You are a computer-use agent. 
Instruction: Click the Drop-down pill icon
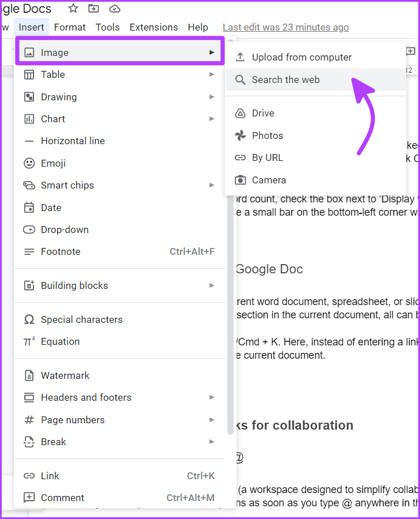pos(29,230)
